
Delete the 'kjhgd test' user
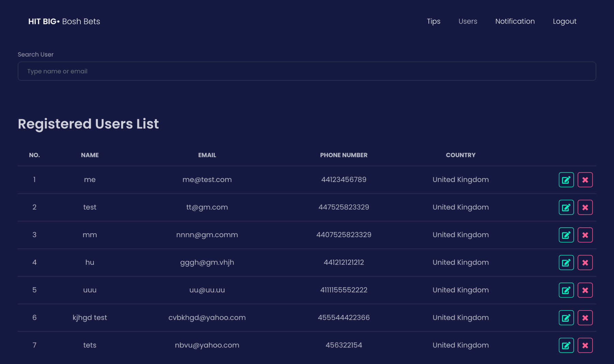[585, 318]
